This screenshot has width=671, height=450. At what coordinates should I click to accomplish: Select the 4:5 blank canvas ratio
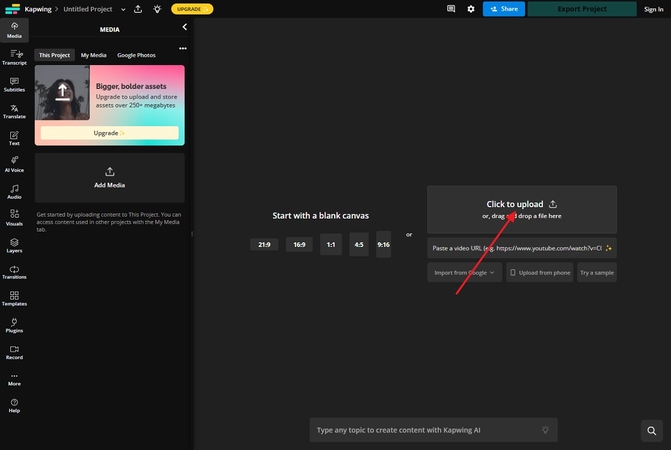(x=359, y=245)
